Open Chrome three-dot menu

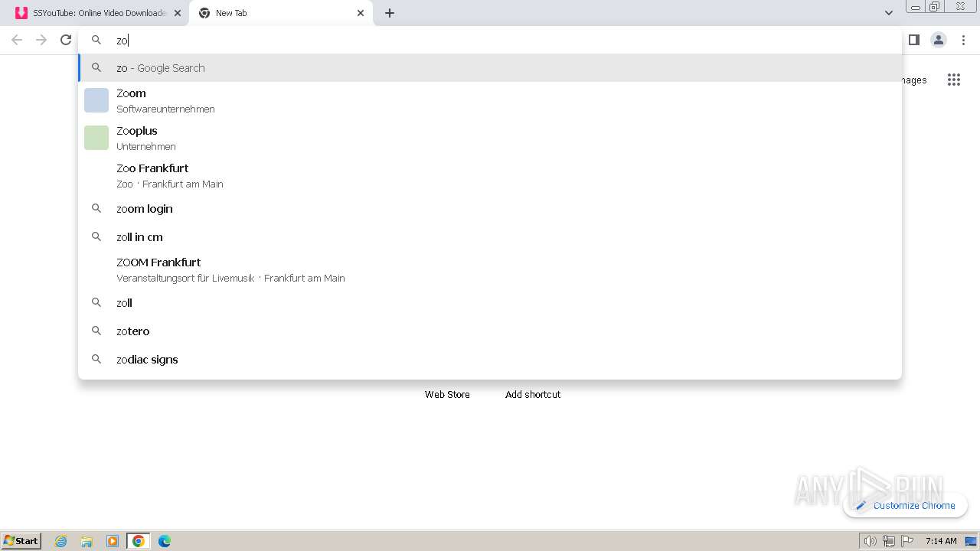[x=963, y=40]
